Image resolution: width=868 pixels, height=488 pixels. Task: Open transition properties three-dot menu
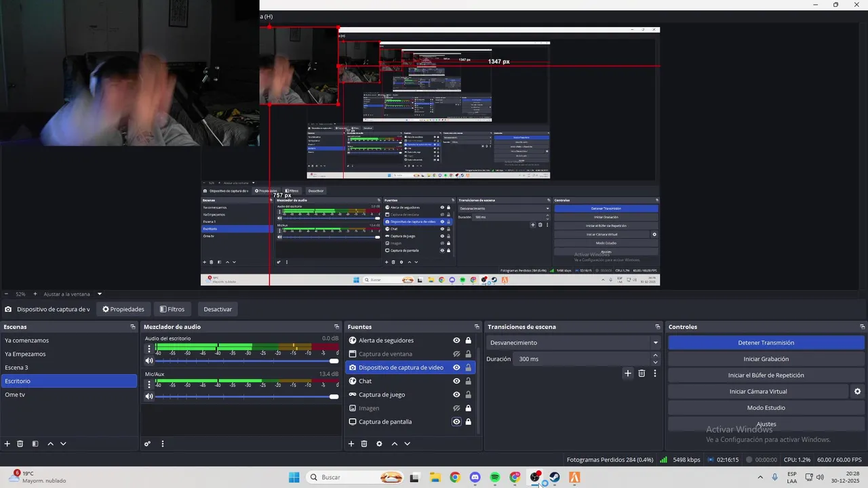pyautogui.click(x=655, y=373)
